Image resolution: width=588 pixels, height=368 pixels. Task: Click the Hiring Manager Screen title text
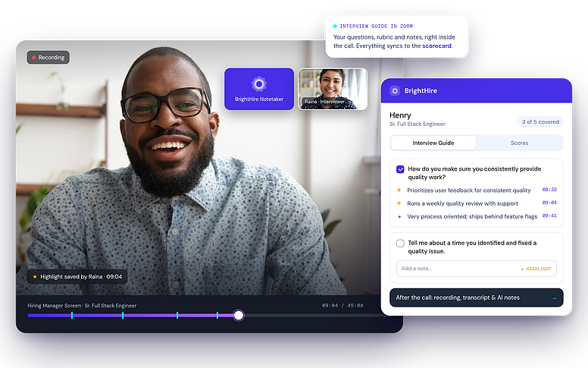pyautogui.click(x=82, y=306)
